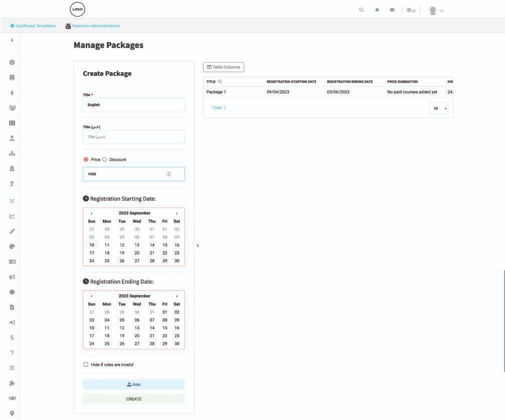Go to previous month in starting date calendar
Screen dimensions: 505x420
[92, 213]
